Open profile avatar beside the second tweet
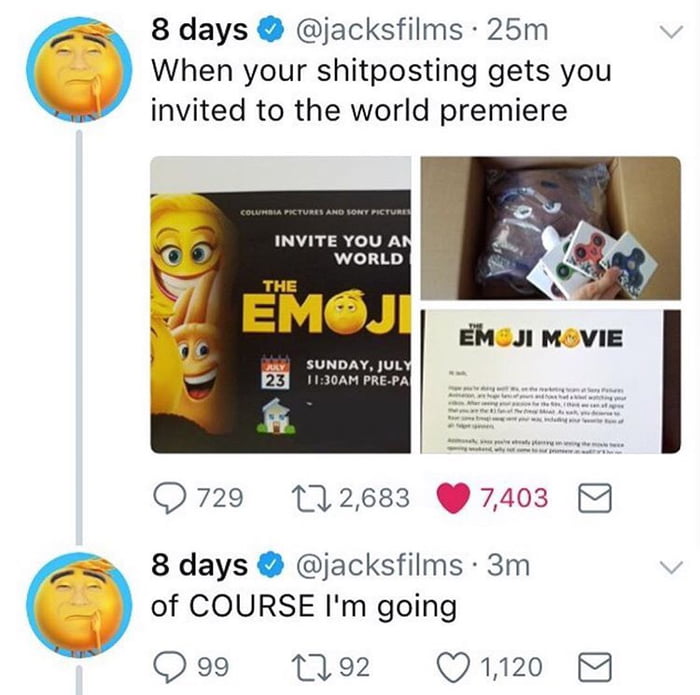 click(x=79, y=605)
